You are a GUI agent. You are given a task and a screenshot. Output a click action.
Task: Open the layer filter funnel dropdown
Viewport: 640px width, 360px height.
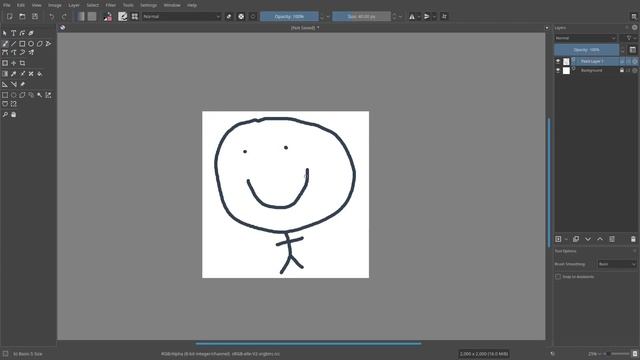(631, 38)
